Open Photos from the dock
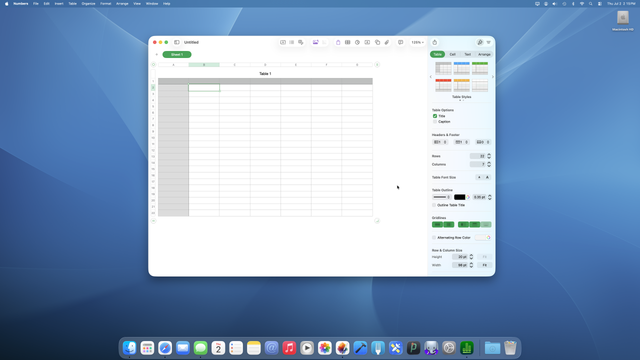This screenshot has width=640, height=360. [x=325, y=348]
